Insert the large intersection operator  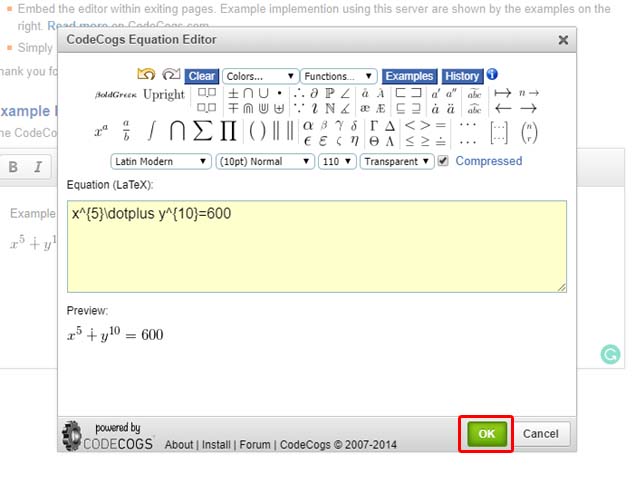(x=177, y=131)
